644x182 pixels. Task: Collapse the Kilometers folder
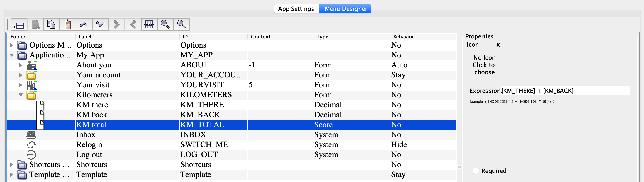[x=21, y=95]
